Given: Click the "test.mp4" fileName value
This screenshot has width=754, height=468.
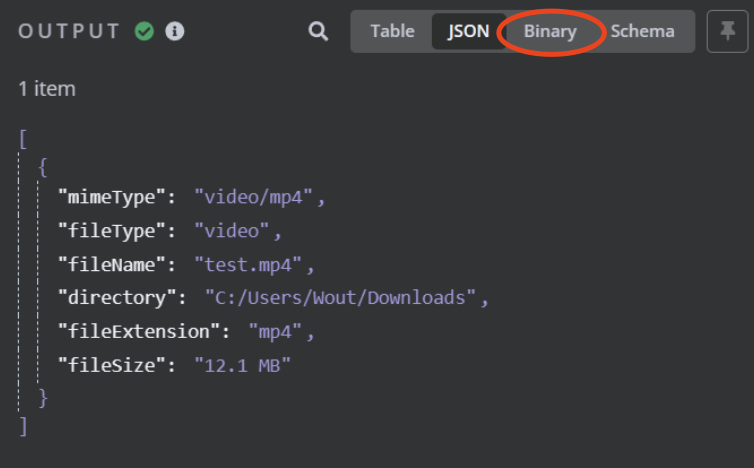Looking at the screenshot, I should pyautogui.click(x=248, y=265).
